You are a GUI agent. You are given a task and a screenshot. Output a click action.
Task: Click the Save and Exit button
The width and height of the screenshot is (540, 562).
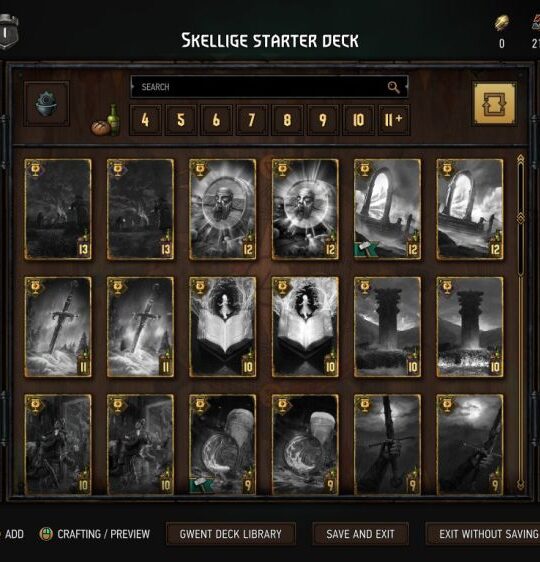pos(360,534)
